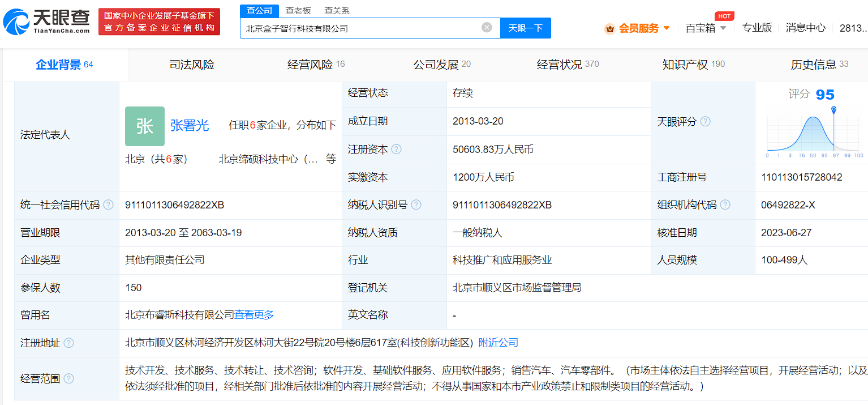Click the unified credit code 9111011306492822XB value
The height and width of the screenshot is (405, 868).
[x=174, y=205]
